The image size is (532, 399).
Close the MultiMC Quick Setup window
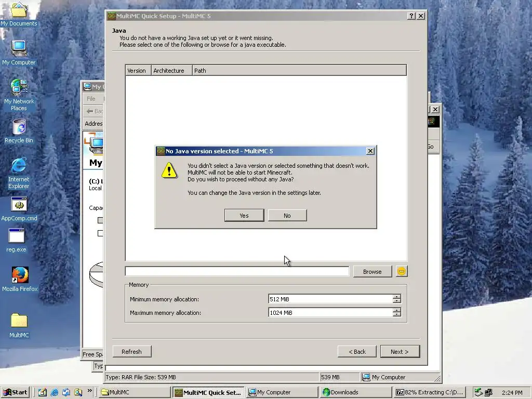(421, 16)
